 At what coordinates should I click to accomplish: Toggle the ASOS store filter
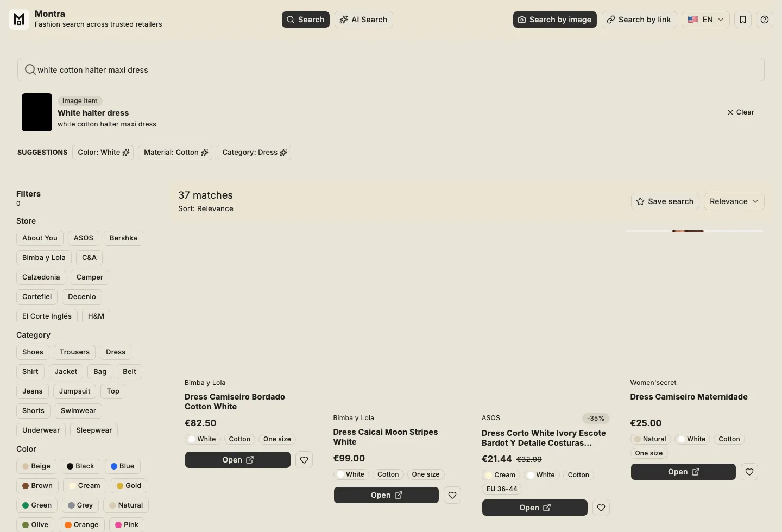pyautogui.click(x=84, y=238)
